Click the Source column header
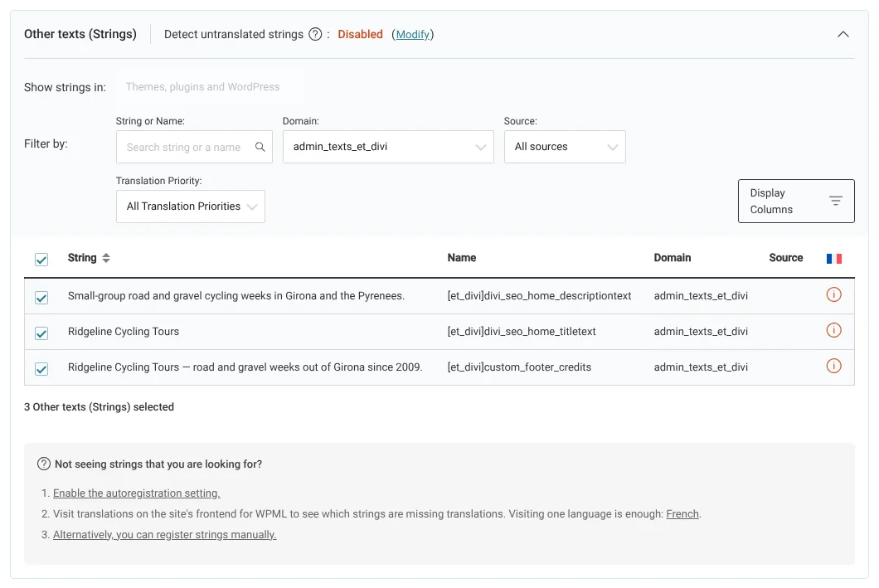 (785, 258)
